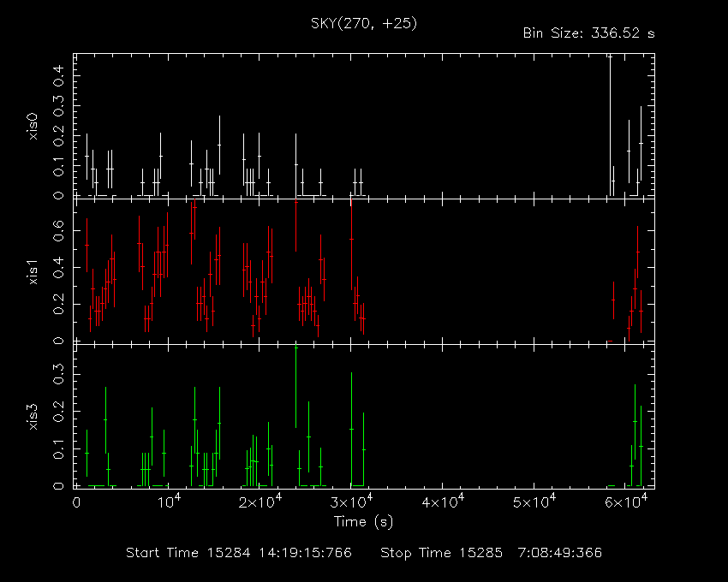Click the 5×10^4 x-axis tick label
728x582 pixels.
click(534, 502)
